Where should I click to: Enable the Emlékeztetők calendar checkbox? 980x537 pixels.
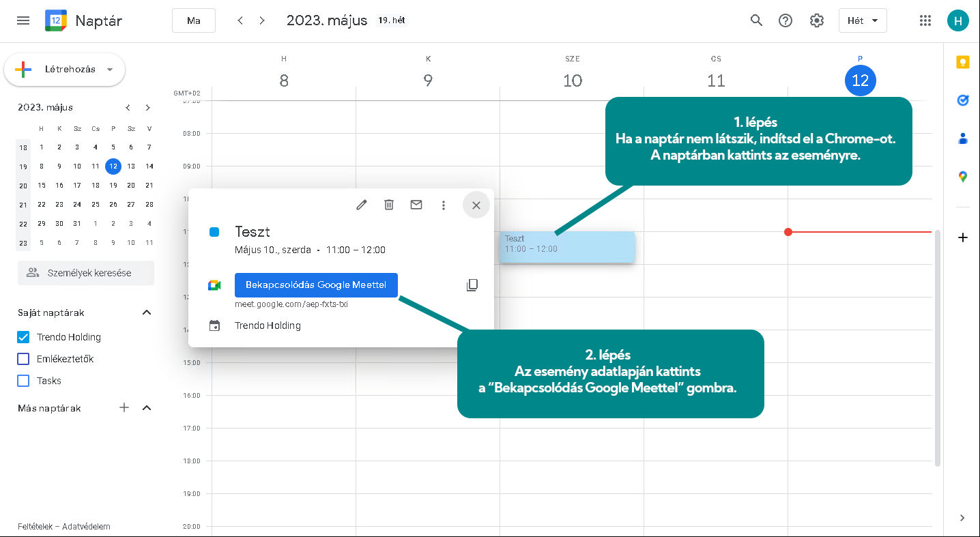pos(23,359)
